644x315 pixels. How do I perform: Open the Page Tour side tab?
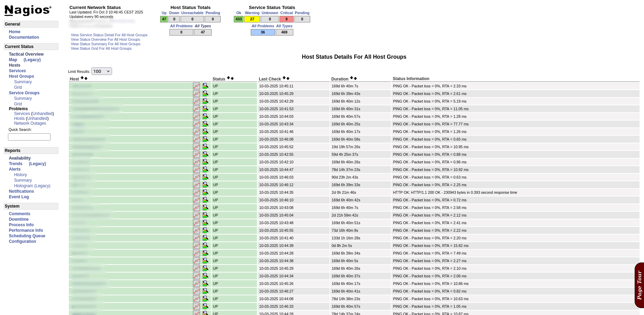tap(639, 285)
